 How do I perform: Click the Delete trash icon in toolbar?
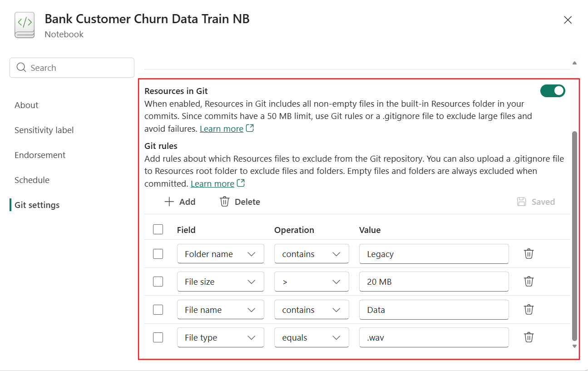(x=224, y=202)
